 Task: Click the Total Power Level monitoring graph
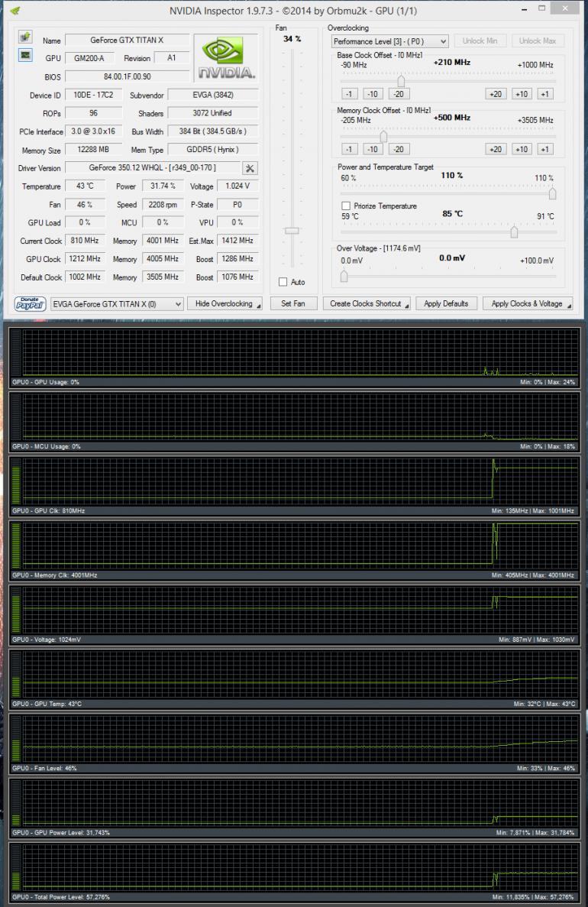(x=295, y=872)
